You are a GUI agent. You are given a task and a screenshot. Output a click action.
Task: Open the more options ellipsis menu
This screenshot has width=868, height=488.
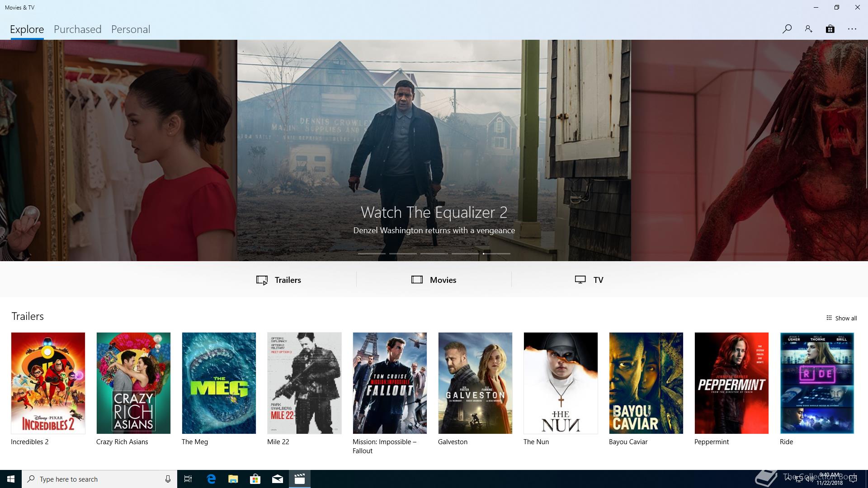[x=852, y=29]
